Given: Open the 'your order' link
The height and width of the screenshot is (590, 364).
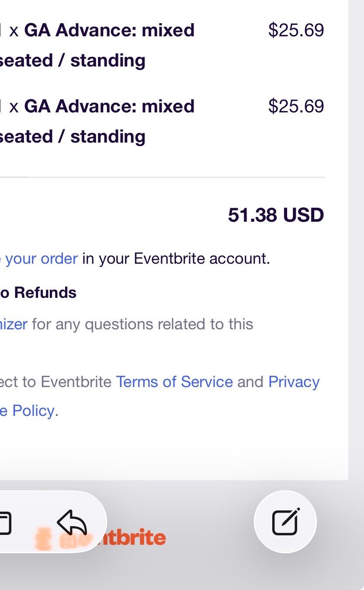Looking at the screenshot, I should tap(41, 258).
